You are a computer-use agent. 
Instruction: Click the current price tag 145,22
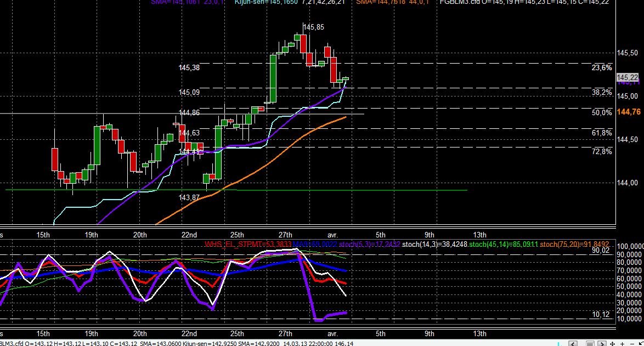[x=628, y=77]
